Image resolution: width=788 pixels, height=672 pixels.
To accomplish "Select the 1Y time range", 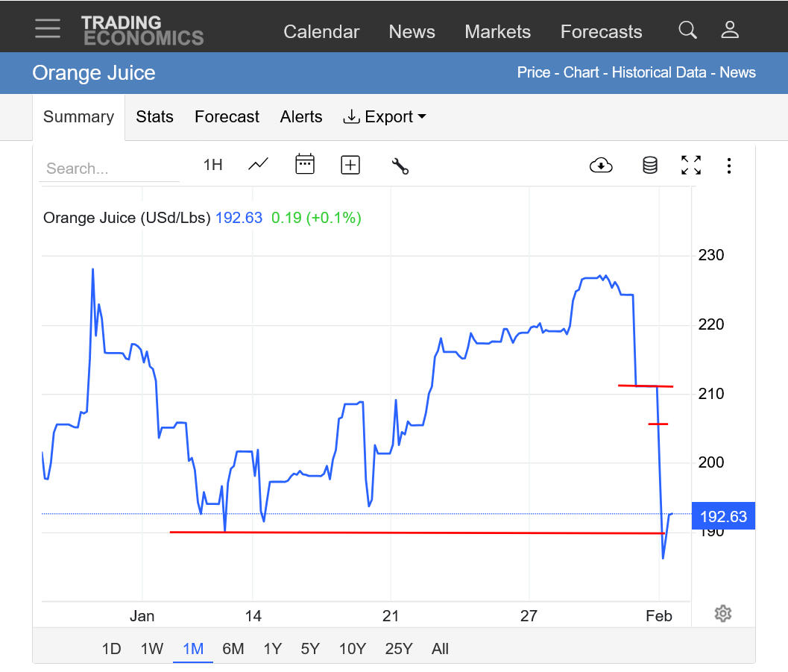I will [x=272, y=649].
